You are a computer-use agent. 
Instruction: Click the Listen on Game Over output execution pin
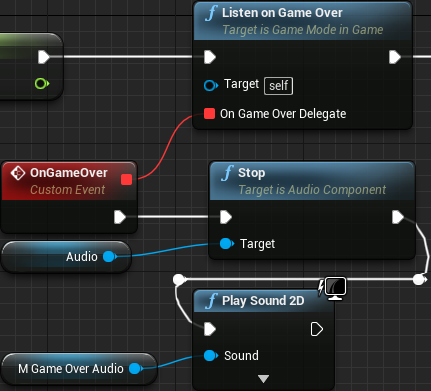[x=395, y=57]
